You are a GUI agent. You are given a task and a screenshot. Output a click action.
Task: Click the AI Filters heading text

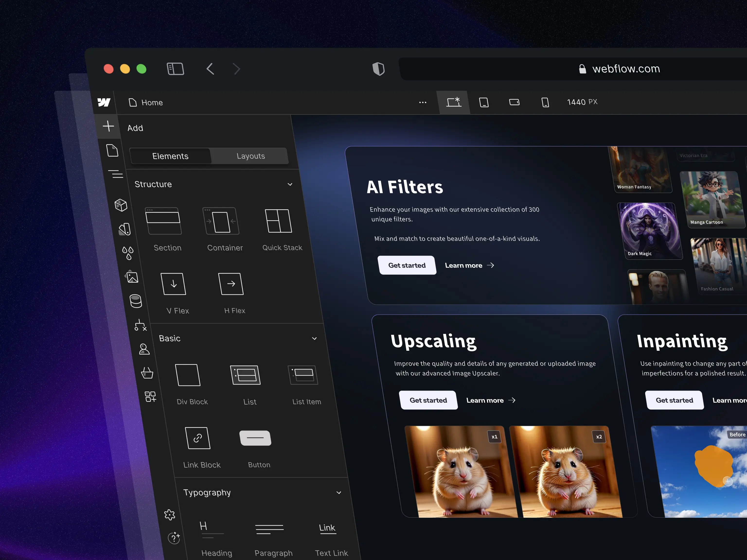coord(405,187)
